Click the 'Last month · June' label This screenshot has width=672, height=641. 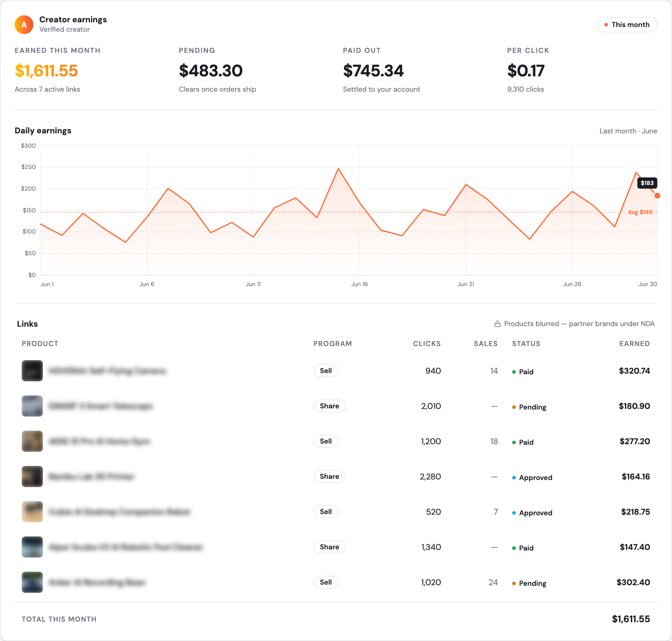pyautogui.click(x=628, y=131)
